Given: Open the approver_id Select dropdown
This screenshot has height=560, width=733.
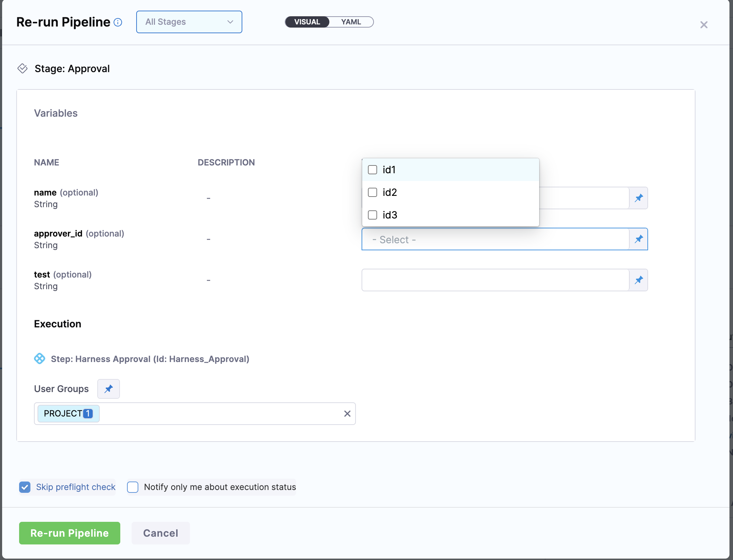Looking at the screenshot, I should click(x=495, y=239).
